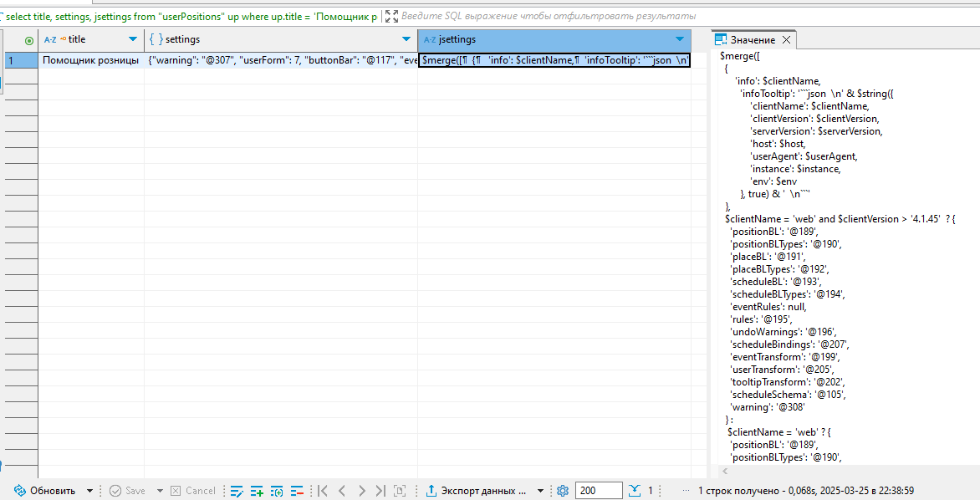980x500 pixels.
Task: Click the fetch size field showing 200
Action: click(x=599, y=491)
